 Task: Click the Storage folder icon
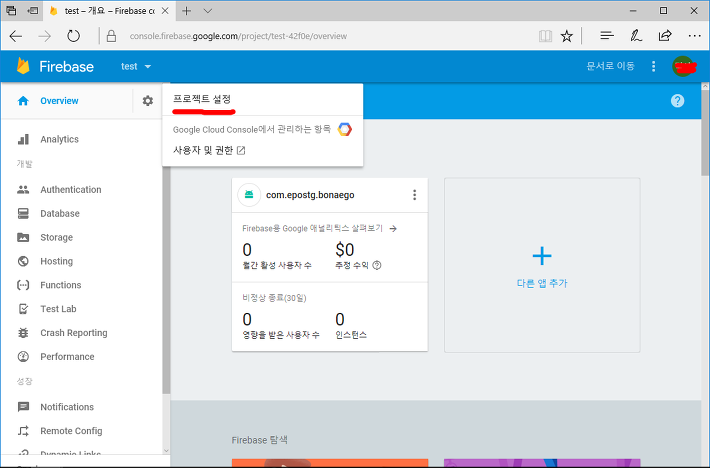coord(23,237)
